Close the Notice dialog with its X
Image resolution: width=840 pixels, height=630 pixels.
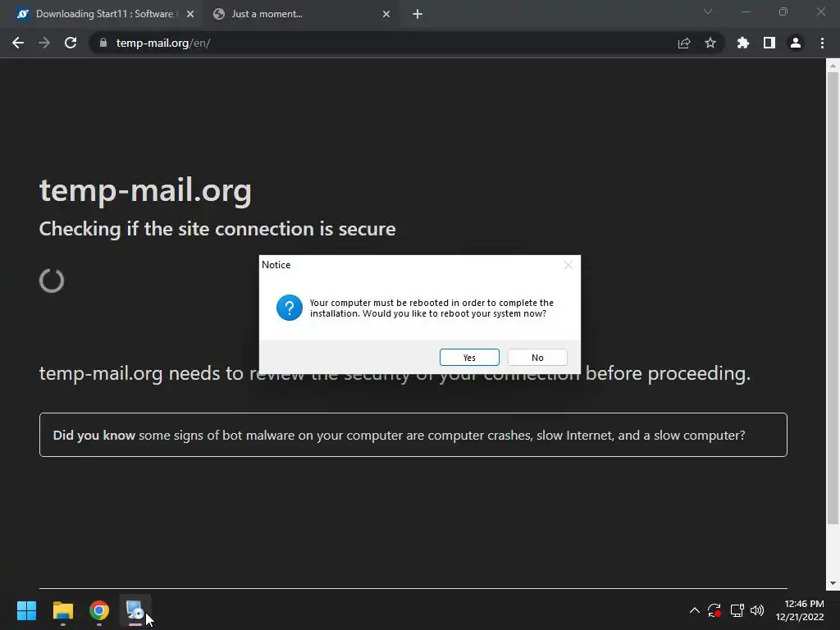568,265
